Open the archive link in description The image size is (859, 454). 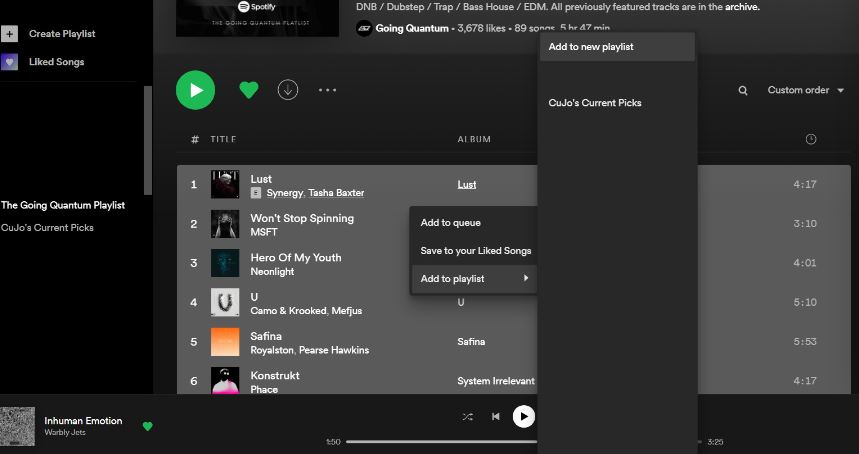click(x=742, y=7)
